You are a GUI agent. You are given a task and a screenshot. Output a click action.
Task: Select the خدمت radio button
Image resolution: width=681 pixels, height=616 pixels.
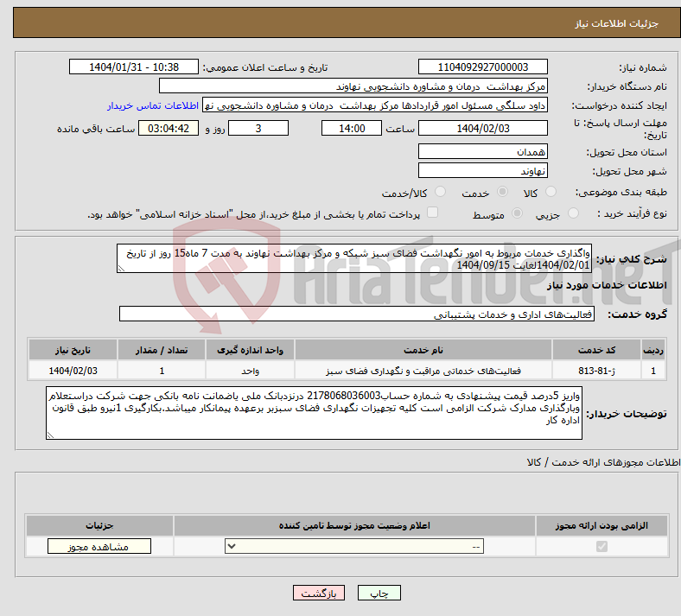[502, 192]
